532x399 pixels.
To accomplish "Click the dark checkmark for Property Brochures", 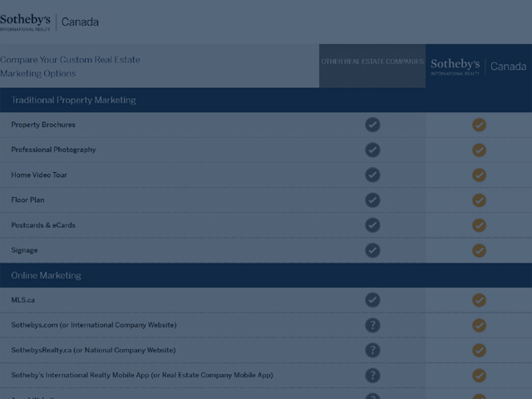I will (372, 125).
